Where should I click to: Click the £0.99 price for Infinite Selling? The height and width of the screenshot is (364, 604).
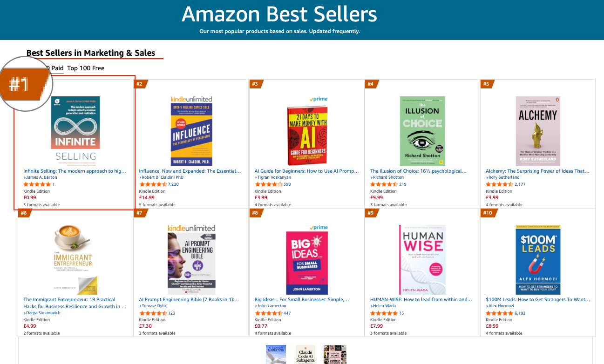tap(30, 197)
